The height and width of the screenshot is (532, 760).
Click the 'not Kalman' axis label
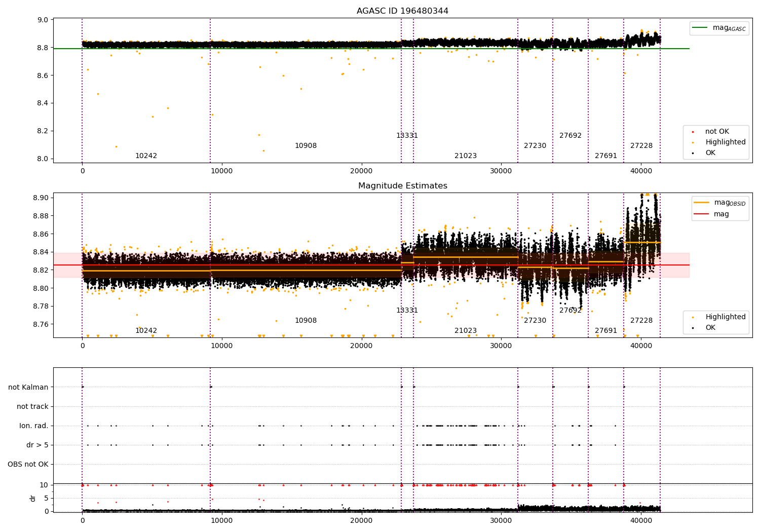pos(28,388)
